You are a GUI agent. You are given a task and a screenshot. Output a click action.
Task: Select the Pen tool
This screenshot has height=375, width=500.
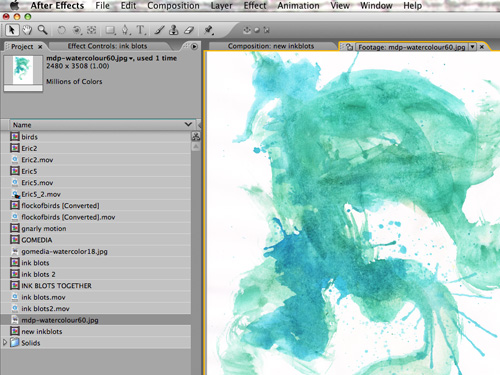(125, 30)
